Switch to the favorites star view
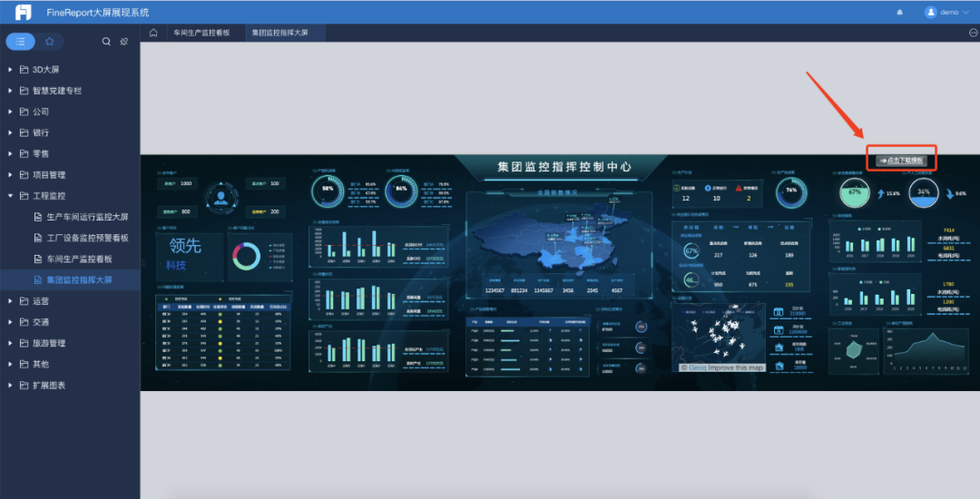Image resolution: width=980 pixels, height=499 pixels. [50, 42]
